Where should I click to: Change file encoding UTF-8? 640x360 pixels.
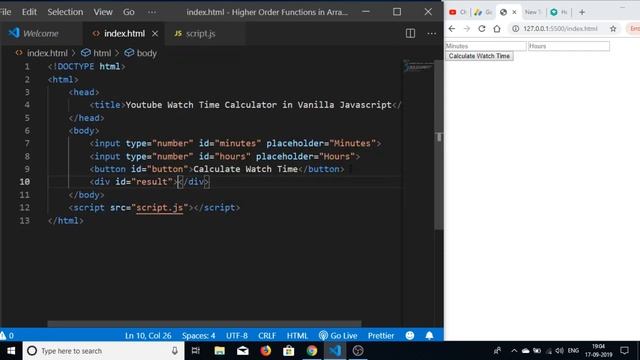click(237, 336)
